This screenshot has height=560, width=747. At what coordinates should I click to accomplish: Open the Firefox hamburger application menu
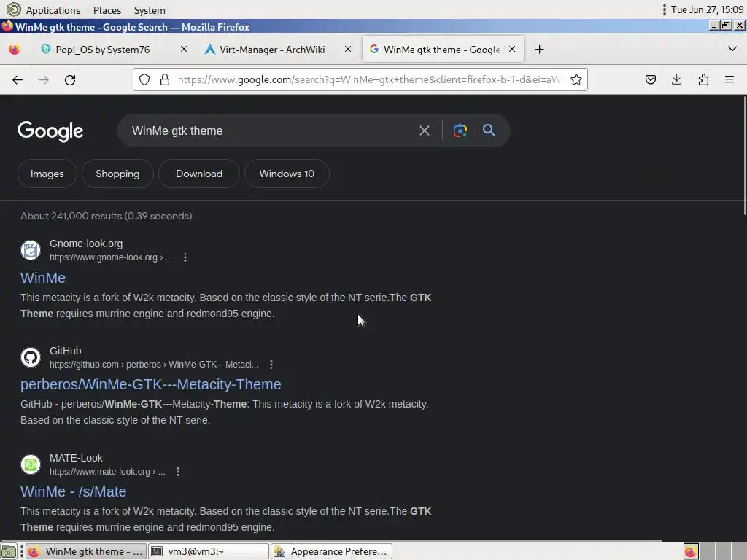pos(729,79)
